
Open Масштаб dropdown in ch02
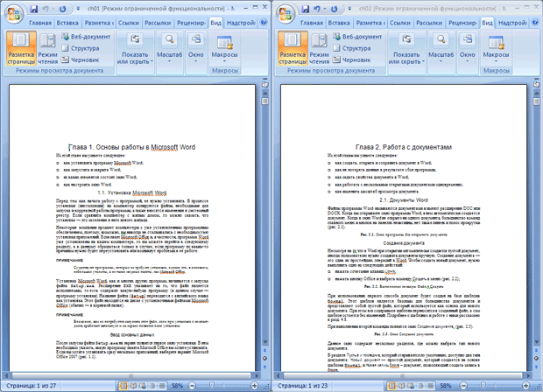(x=441, y=49)
